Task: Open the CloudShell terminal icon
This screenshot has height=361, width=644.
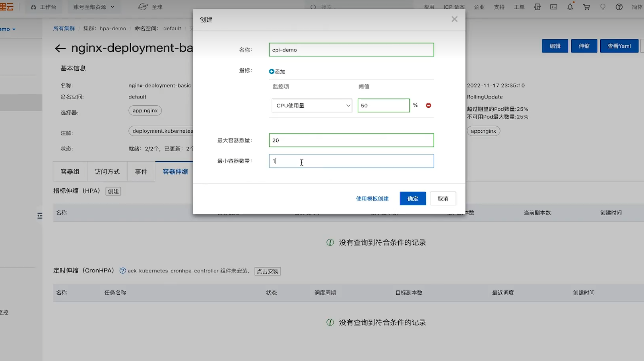Action: pos(553,7)
